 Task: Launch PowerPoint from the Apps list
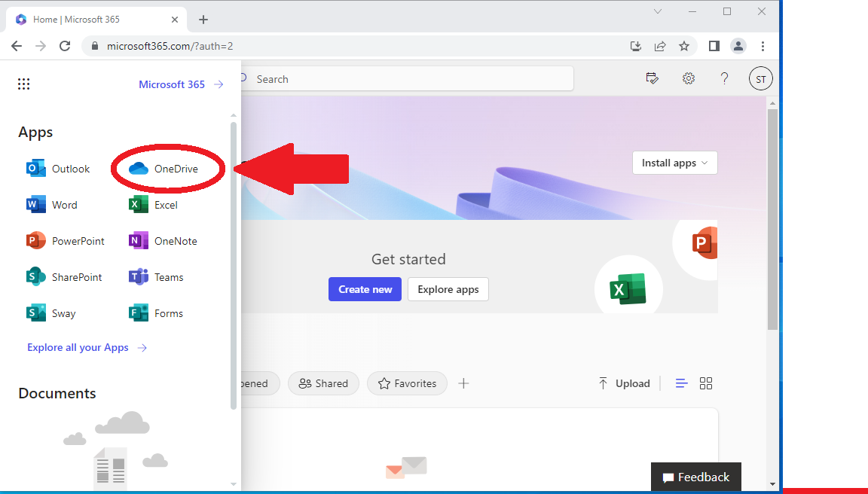(66, 241)
